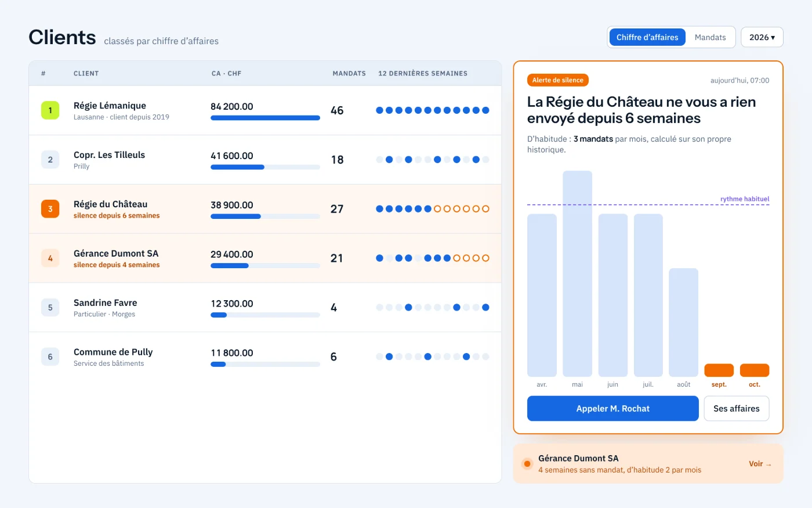Image resolution: width=812 pixels, height=508 pixels.
Task: Click the Appeler M. Rochat button
Action: (612, 409)
